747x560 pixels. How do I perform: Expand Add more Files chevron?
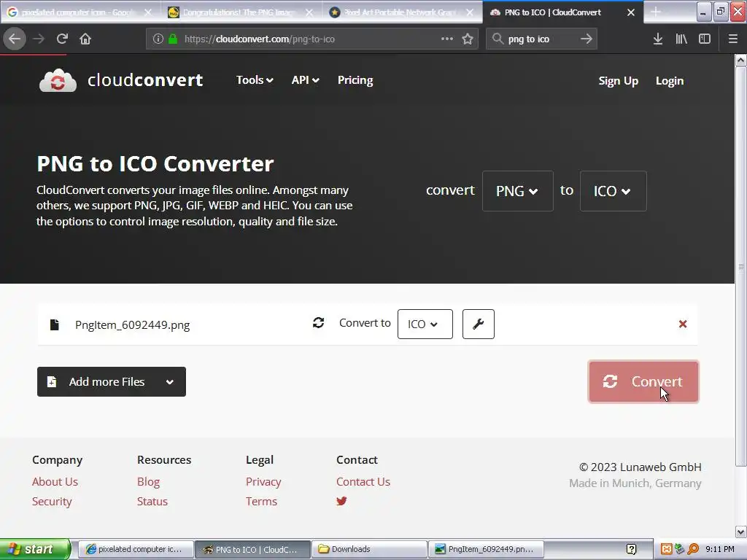(x=169, y=382)
